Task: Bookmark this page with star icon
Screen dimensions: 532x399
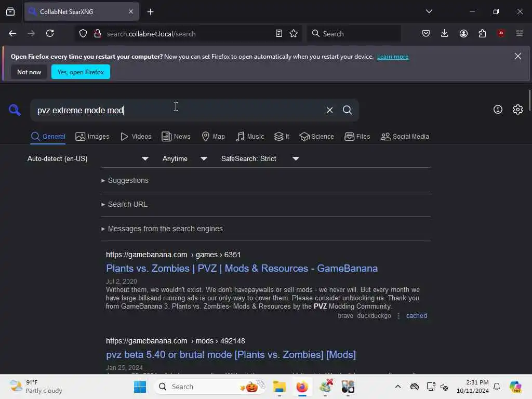Action: click(x=294, y=34)
